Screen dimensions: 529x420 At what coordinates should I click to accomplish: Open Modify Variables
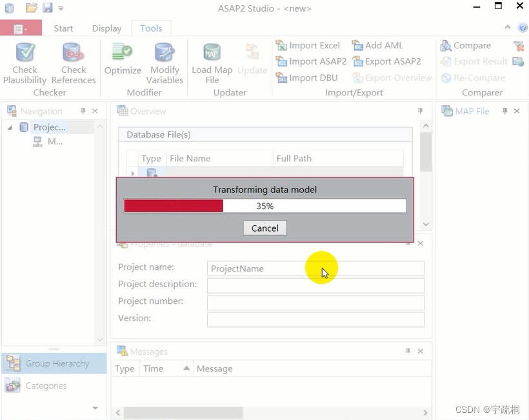tap(165, 63)
